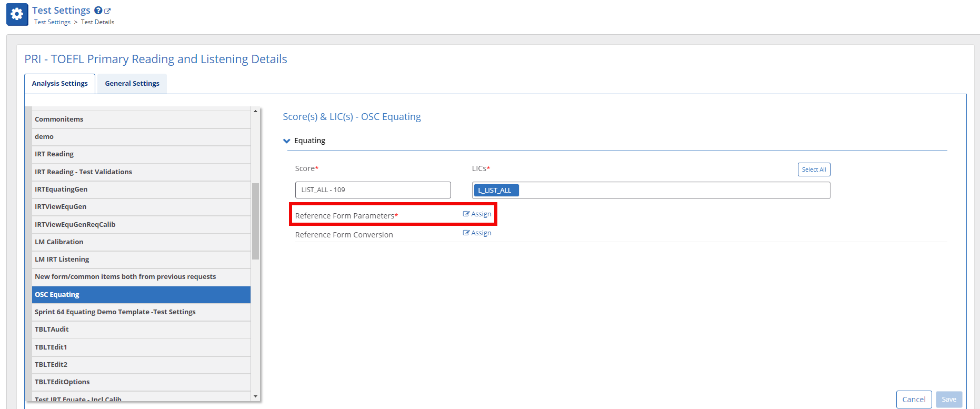Select the LM Calibration entry

coord(141,242)
